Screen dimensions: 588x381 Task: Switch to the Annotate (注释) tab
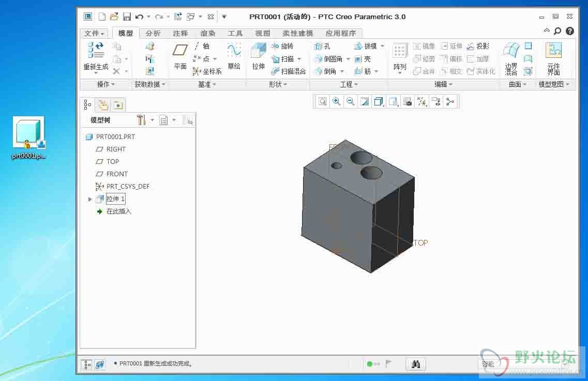pos(180,34)
